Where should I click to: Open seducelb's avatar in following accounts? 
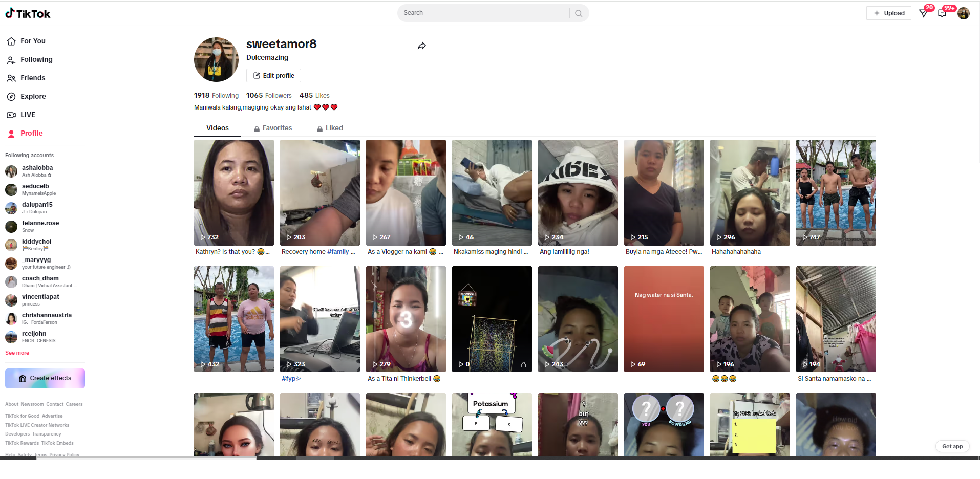(11, 190)
